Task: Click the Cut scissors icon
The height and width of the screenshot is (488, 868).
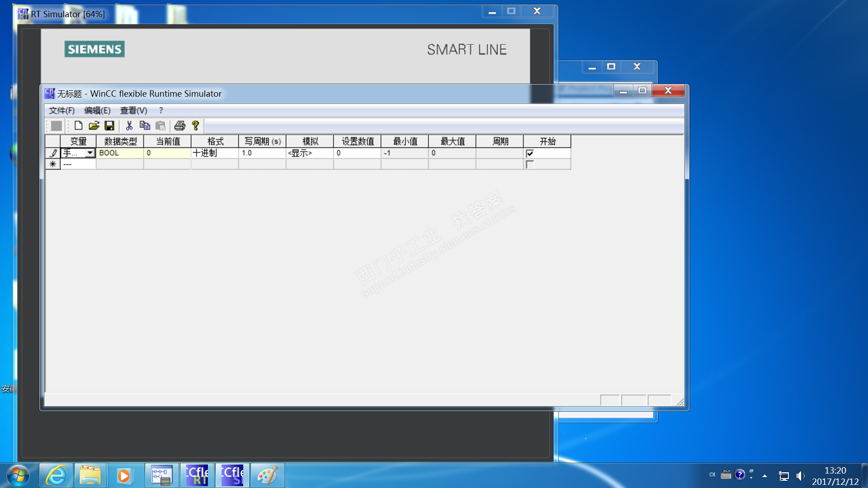Action: tap(129, 126)
